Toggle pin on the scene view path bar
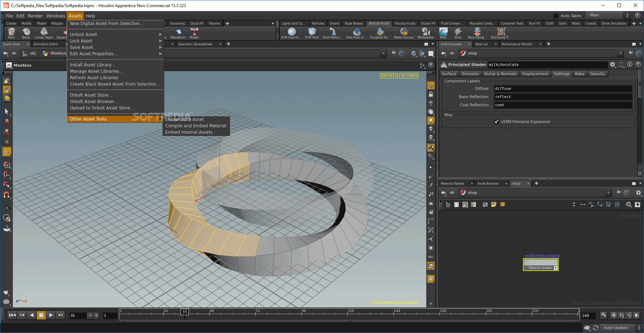The width and height of the screenshot is (644, 333). tap(393, 53)
